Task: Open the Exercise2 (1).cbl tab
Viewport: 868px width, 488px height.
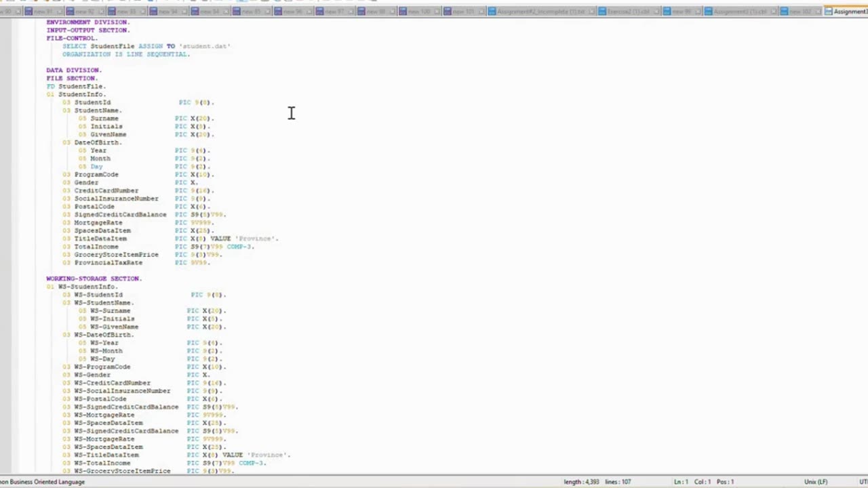Action: click(629, 12)
